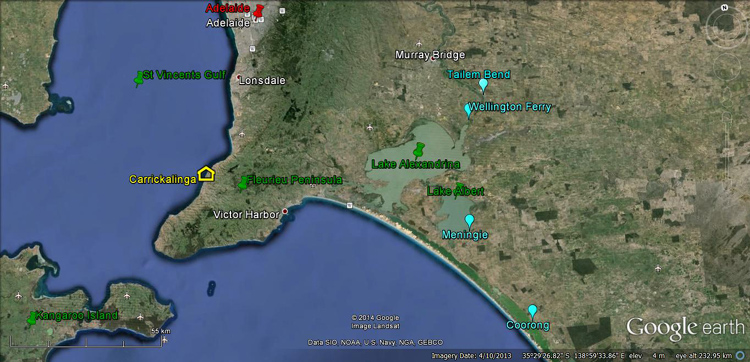
Task: Click the red Adelaide pushpin marker
Action: [259, 11]
